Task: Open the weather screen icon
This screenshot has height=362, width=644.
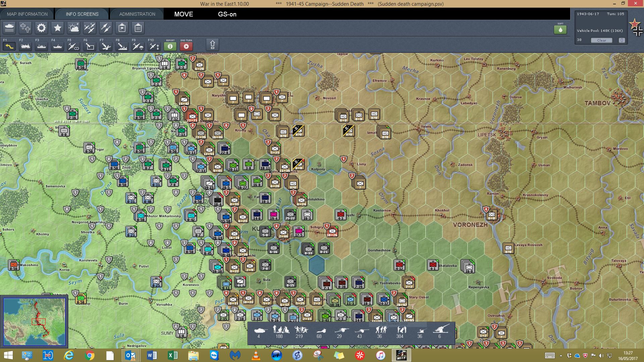Action: pos(73,28)
